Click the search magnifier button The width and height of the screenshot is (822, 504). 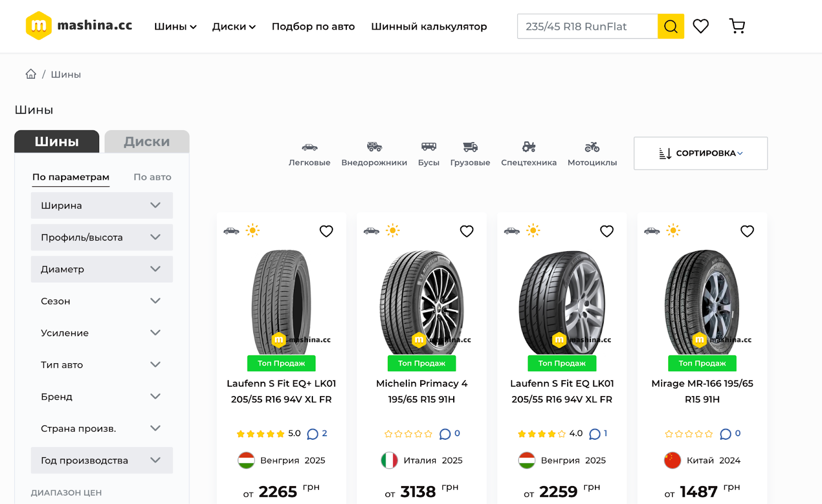click(670, 26)
